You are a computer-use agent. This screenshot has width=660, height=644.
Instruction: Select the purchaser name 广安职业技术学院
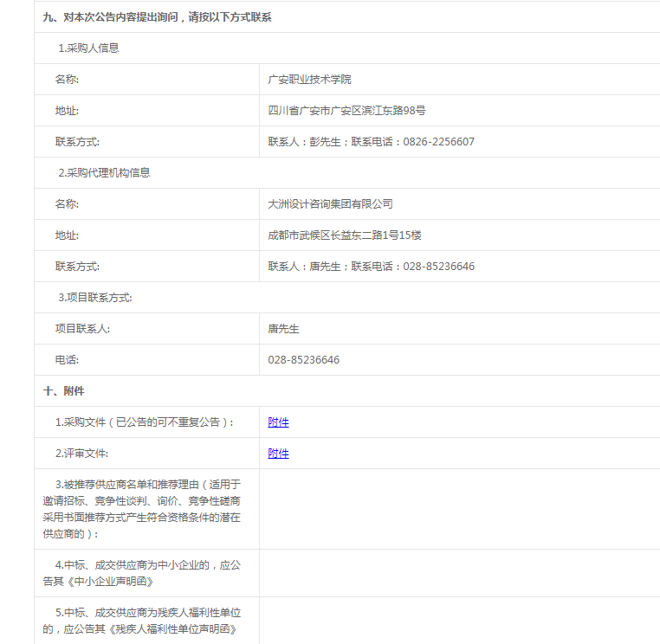310,80
